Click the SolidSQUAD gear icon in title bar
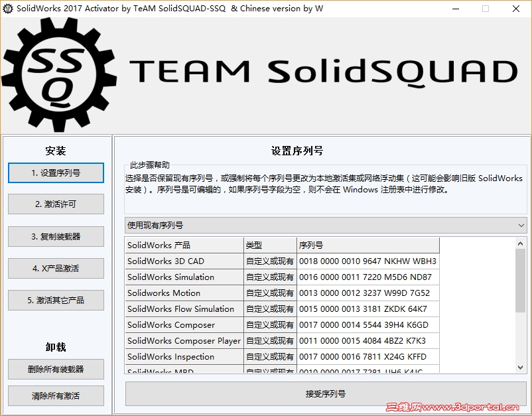This screenshot has height=416, width=532. (x=7, y=9)
